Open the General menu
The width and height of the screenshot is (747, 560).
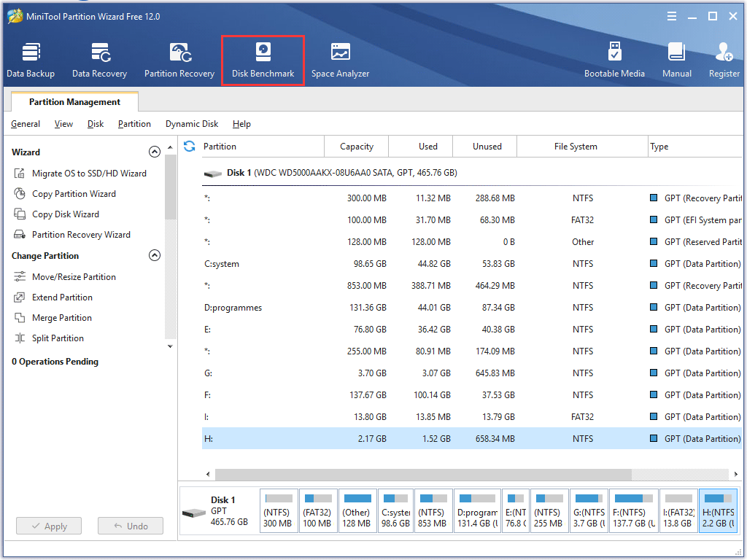pyautogui.click(x=26, y=124)
